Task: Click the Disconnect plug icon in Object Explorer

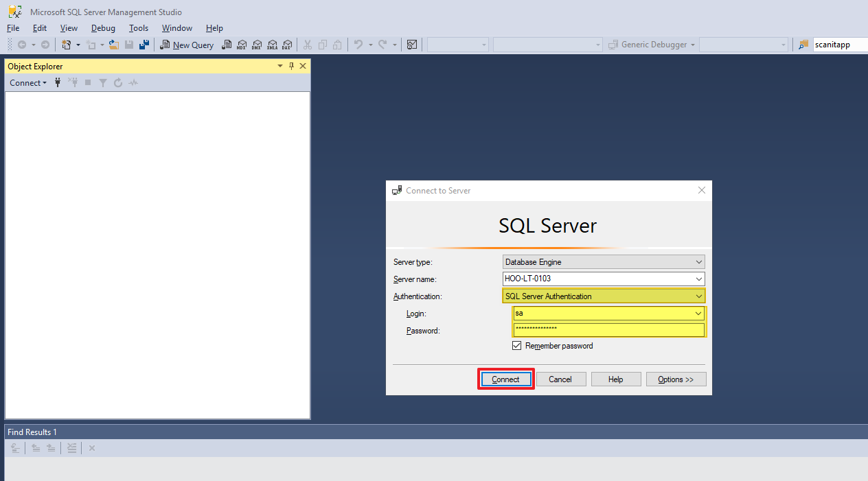Action: [72, 82]
